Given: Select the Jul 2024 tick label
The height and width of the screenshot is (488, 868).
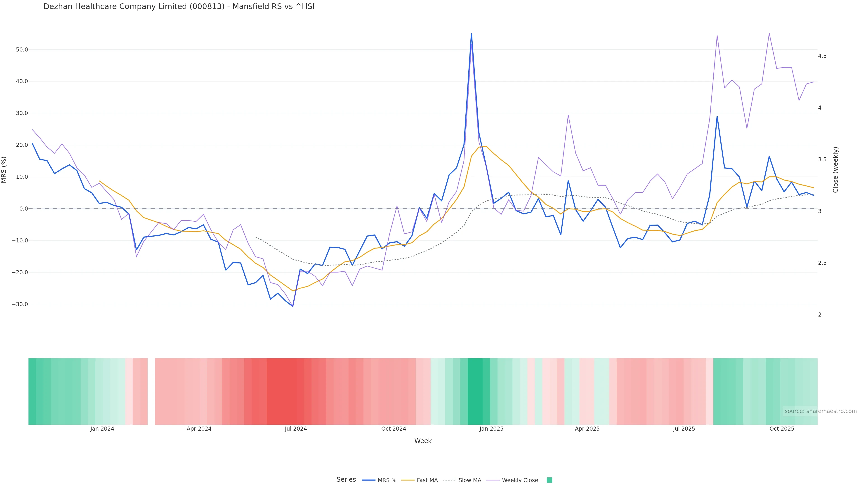Looking at the screenshot, I should tap(295, 429).
